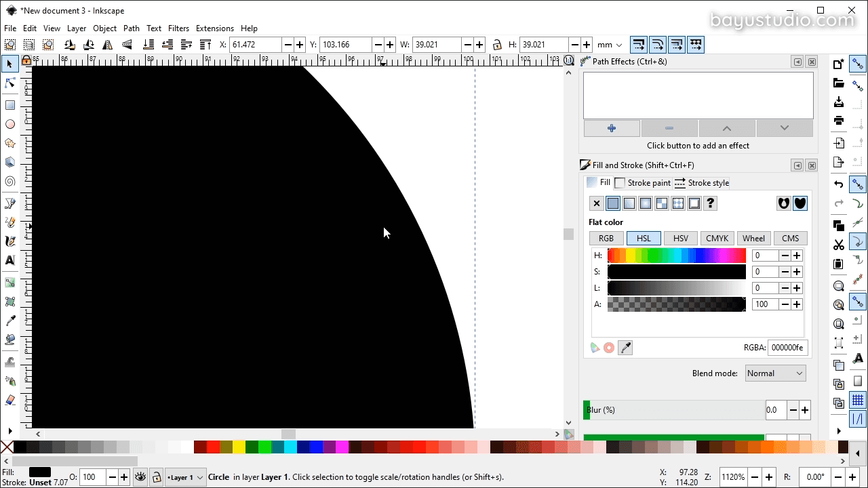Toggle the current layer lock
The image size is (868, 488).
point(156,477)
